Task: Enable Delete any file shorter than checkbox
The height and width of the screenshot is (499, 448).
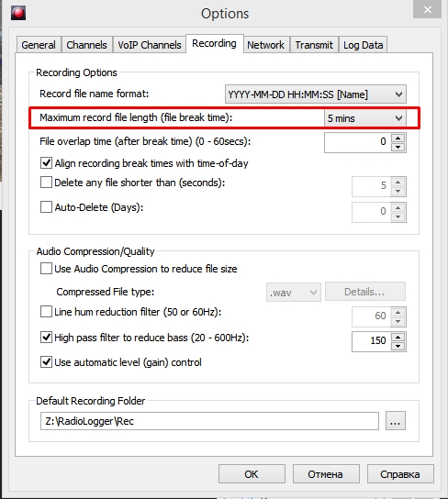Action: click(46, 183)
